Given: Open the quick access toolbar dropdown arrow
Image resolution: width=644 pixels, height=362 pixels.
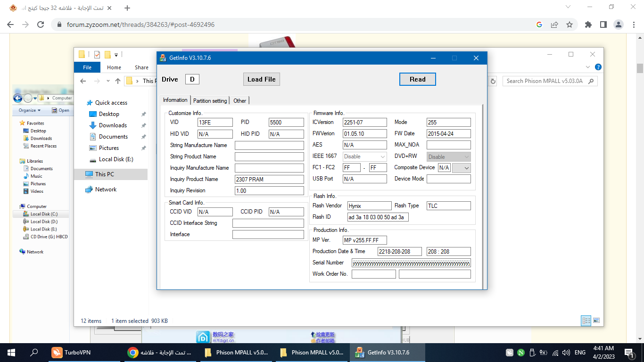Looking at the screenshot, I should tap(116, 55).
